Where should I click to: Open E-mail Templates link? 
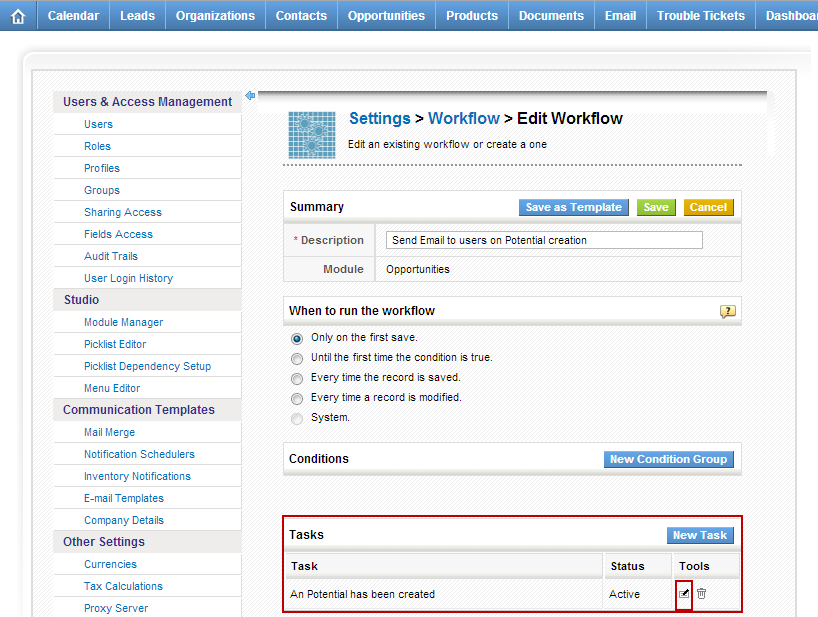click(x=124, y=498)
